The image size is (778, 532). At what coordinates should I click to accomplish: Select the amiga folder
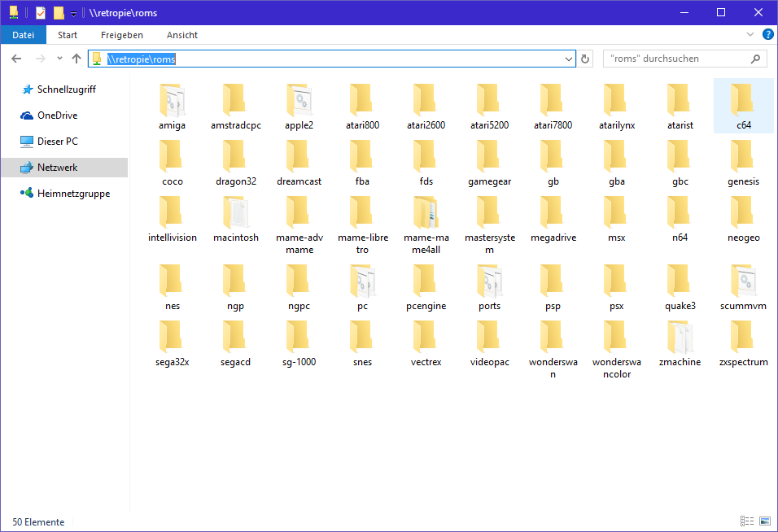point(173,107)
